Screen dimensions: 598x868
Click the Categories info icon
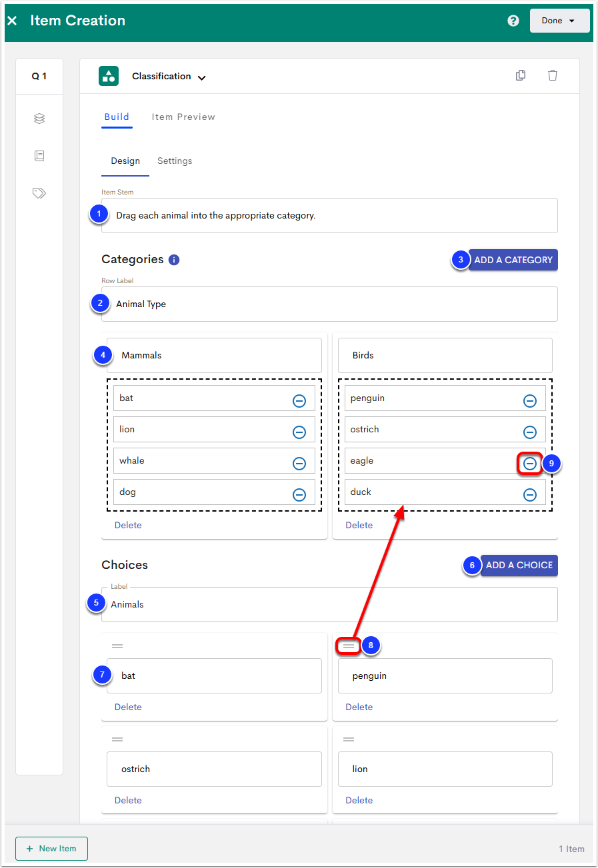point(174,260)
